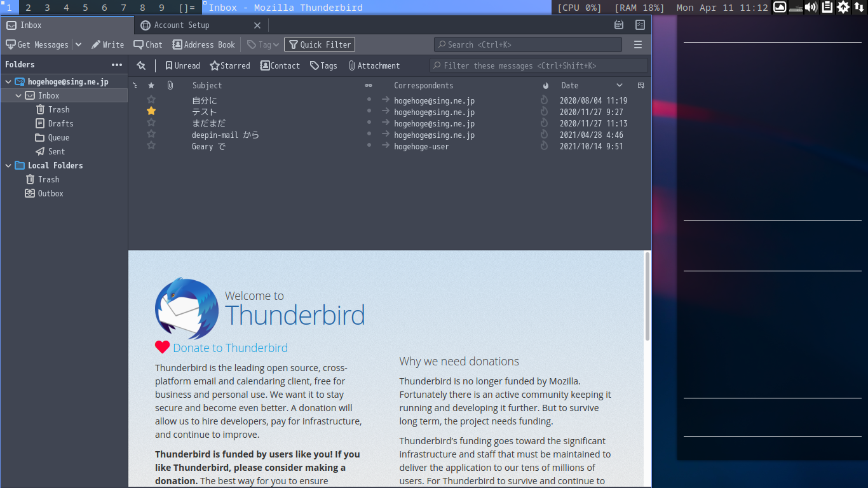Select the message dated 2021/04/28 4:46
The height and width of the screenshot is (488, 868).
click(x=591, y=135)
